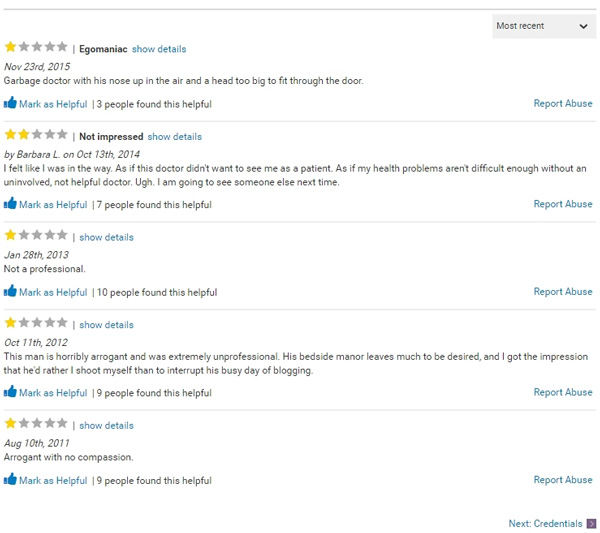Click thumbs-up icon on Aug 10th, 2011 review
Screen dimensions: 600x533
point(10,480)
